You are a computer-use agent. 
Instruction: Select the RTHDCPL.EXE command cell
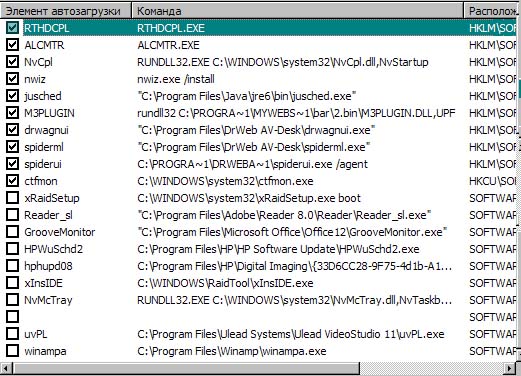pos(171,28)
